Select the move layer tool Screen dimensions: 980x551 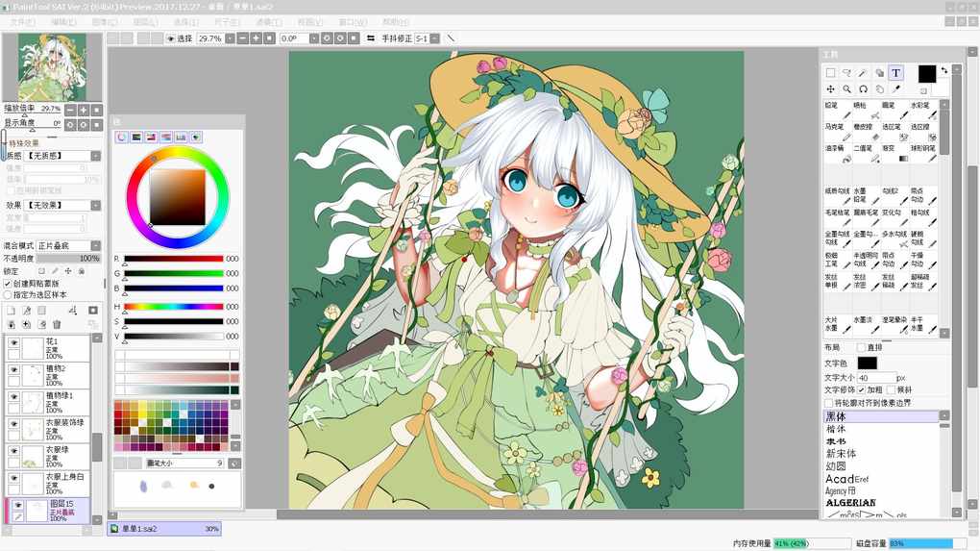831,89
